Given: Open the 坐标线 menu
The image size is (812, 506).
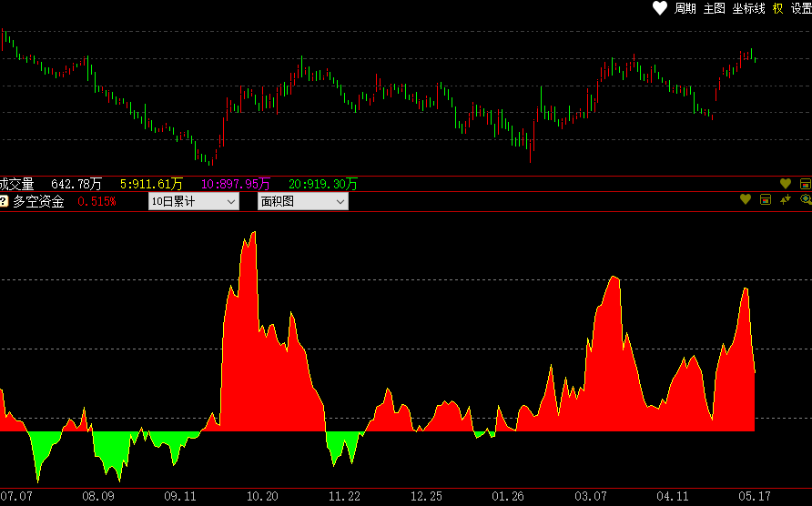Looking at the screenshot, I should pyautogui.click(x=748, y=8).
